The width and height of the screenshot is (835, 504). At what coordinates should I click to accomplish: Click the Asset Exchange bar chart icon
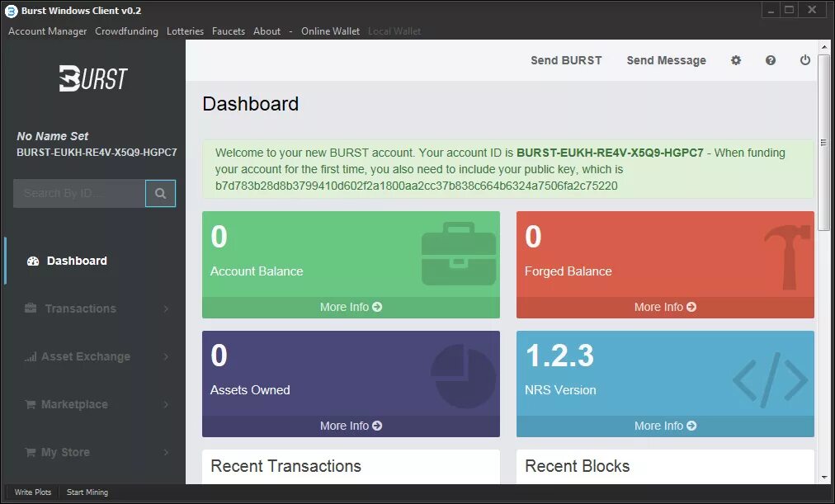(x=31, y=356)
